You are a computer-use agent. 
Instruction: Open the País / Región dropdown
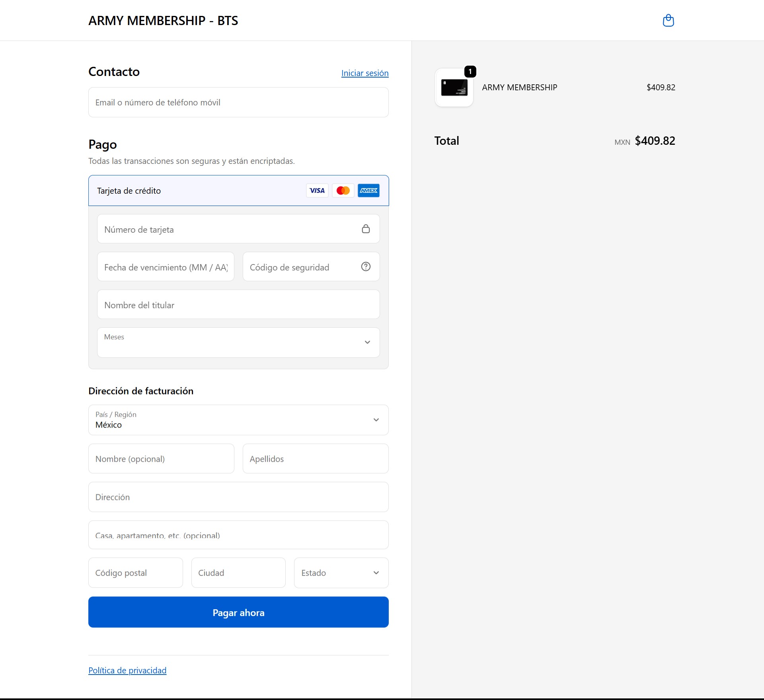[238, 420]
